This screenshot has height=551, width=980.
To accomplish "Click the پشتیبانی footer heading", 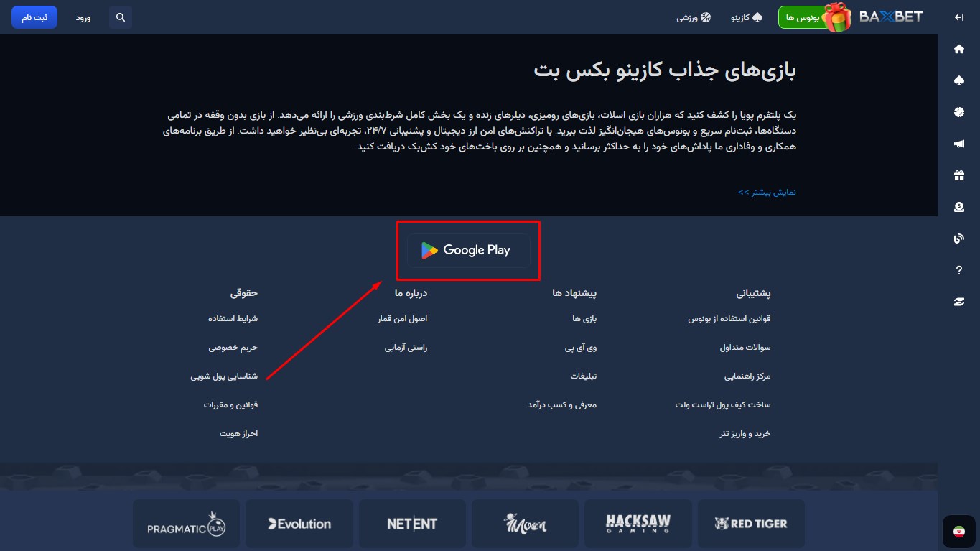I will click(x=753, y=293).
